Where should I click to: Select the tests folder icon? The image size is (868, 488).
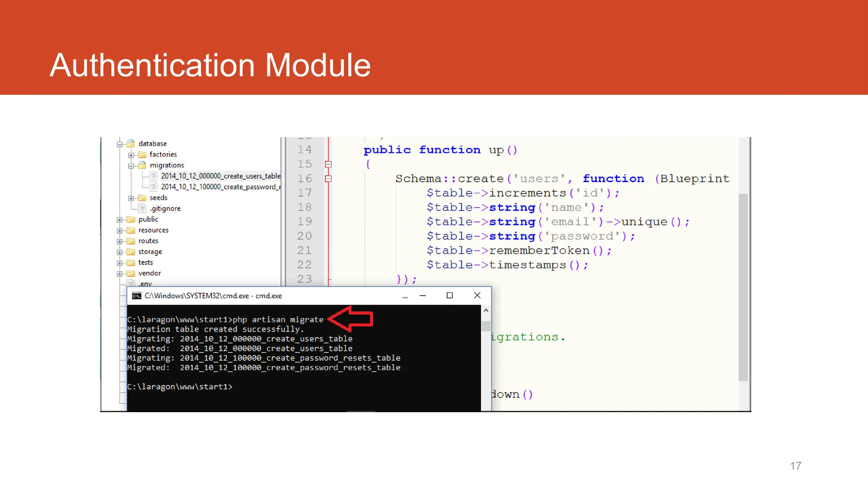pos(131,262)
